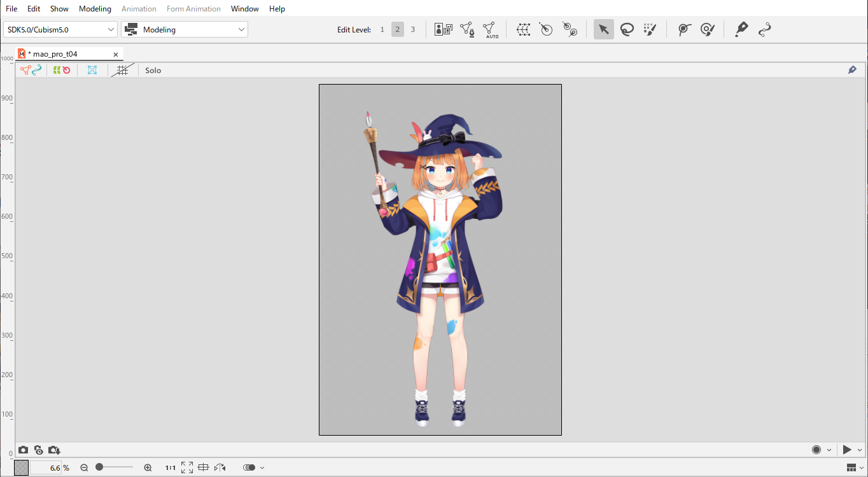Screen dimensions: 868x477
Task: Expand the Modeling workspace dropdown
Action: click(185, 29)
